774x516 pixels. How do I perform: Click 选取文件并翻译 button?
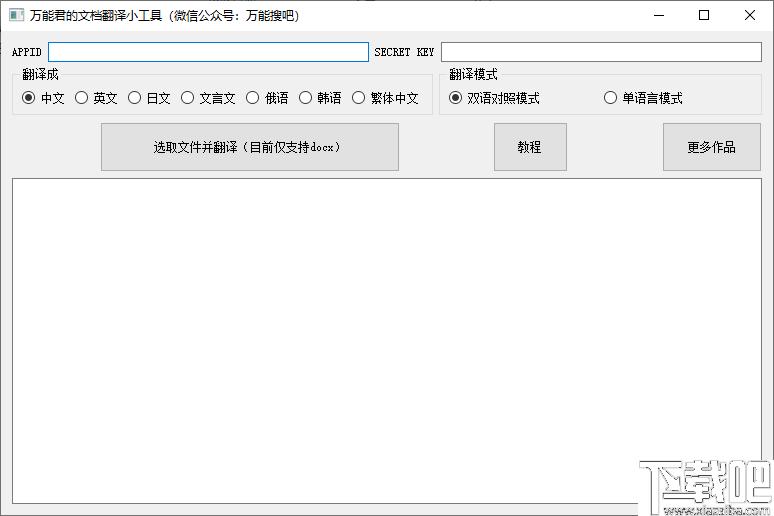[x=250, y=147]
